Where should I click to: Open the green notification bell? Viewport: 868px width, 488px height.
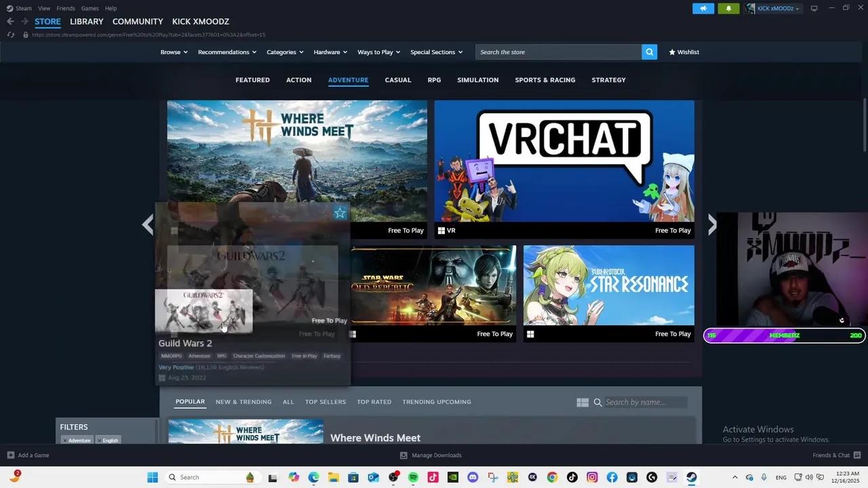[x=728, y=8]
